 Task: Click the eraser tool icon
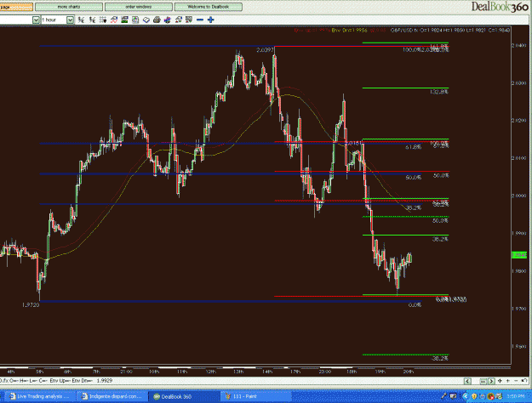pyautogui.click(x=146, y=20)
